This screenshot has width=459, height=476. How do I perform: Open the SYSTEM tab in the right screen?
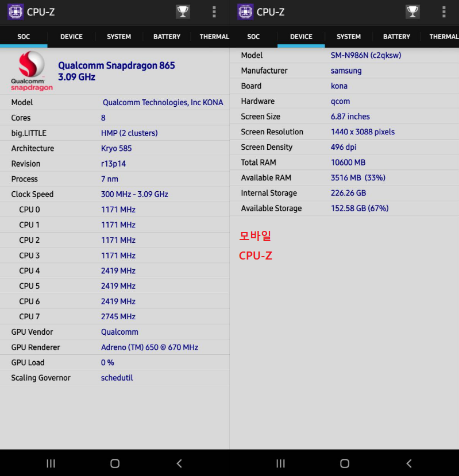(349, 37)
